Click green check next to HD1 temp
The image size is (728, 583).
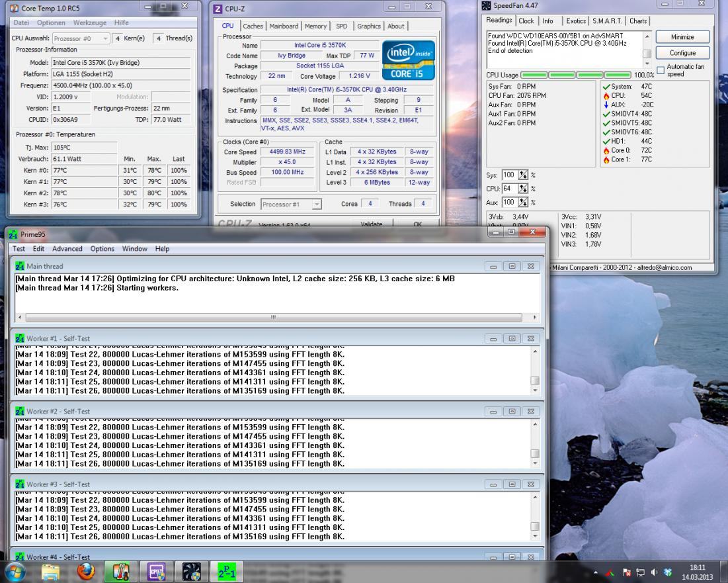click(x=606, y=141)
